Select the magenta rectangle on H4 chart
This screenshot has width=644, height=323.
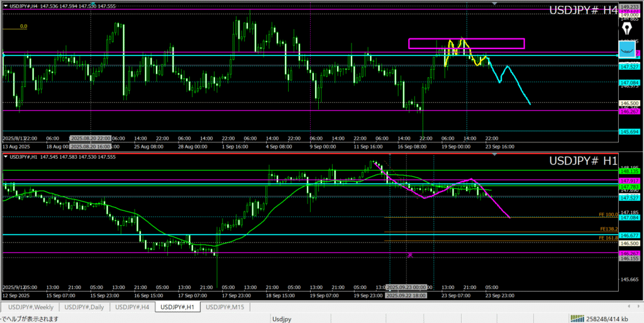pyautogui.click(x=466, y=39)
